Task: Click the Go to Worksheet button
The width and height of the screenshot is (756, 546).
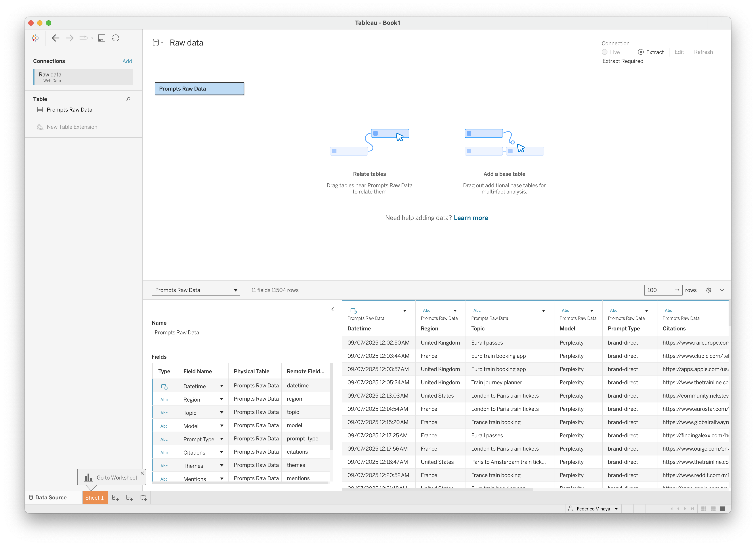Action: 112,477
